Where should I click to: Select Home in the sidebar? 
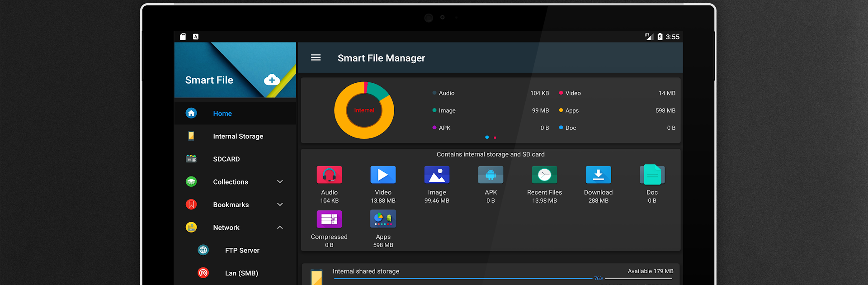pyautogui.click(x=235, y=113)
